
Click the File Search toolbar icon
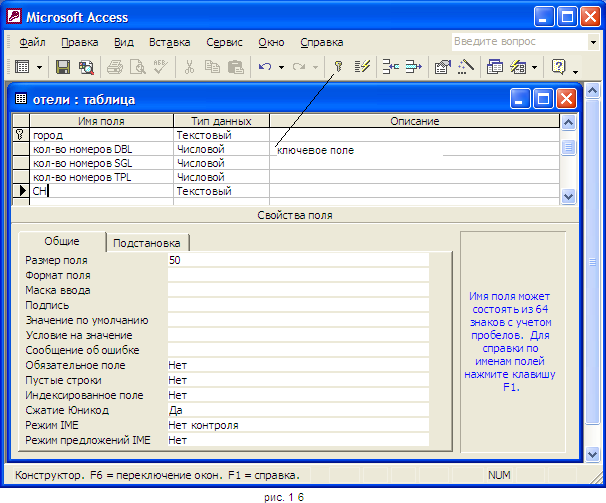tap(85, 68)
